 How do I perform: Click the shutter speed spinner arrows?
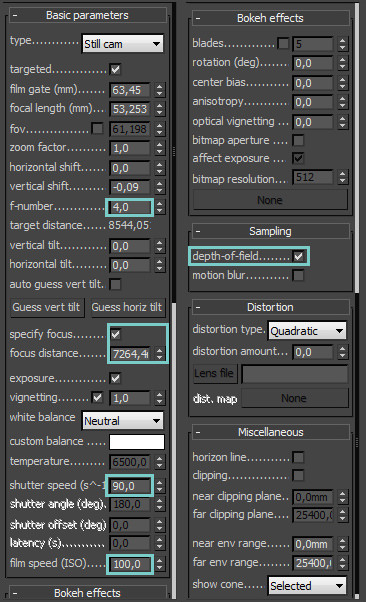click(160, 486)
